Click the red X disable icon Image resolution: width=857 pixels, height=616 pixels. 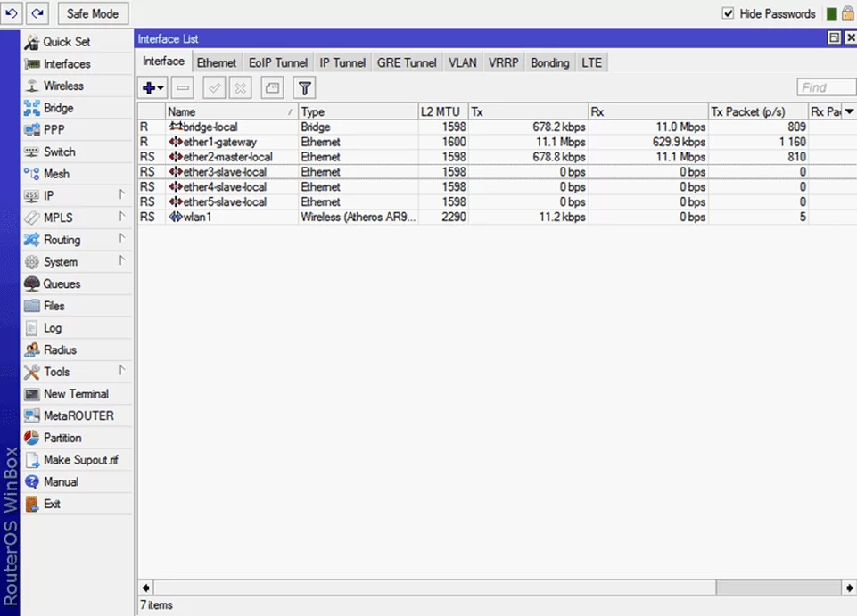[240, 87]
